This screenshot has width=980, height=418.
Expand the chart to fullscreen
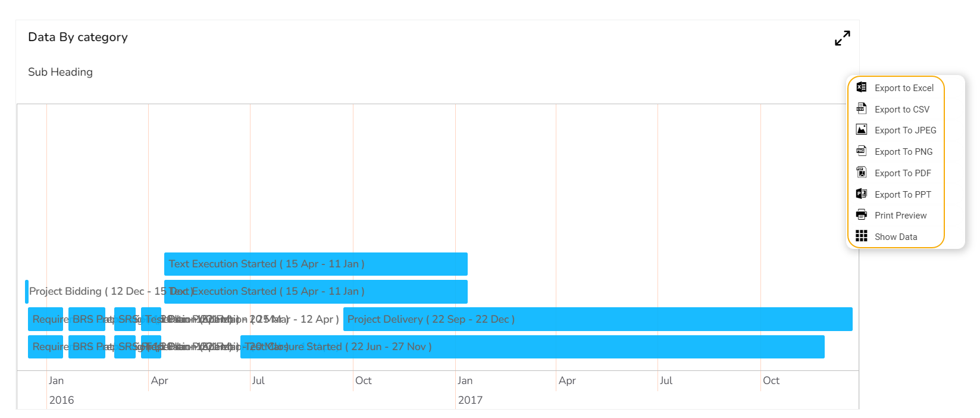pos(842,38)
